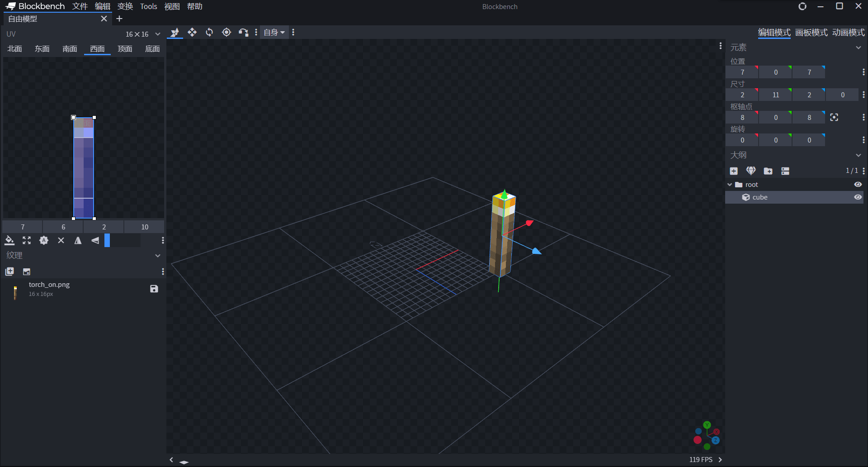Switch to 南面 UV face tab
868x467 pixels.
(70, 49)
